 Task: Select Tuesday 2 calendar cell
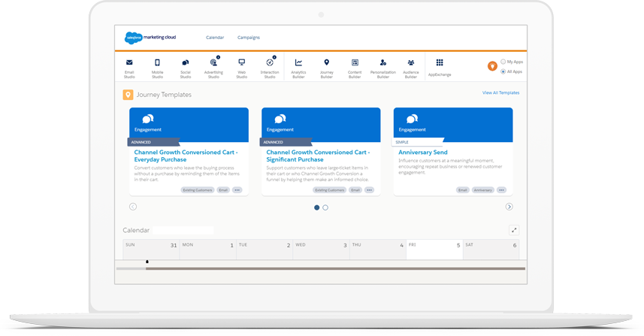click(265, 250)
